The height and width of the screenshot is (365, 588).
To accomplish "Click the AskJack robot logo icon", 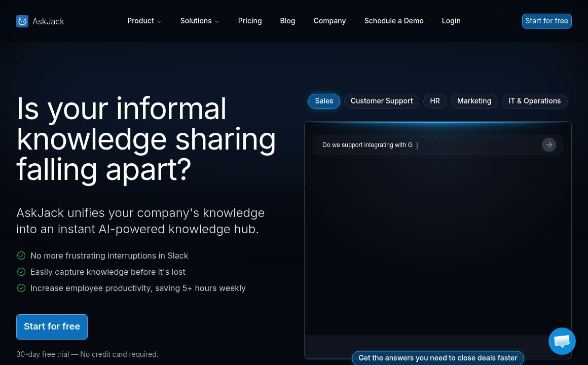I will [x=22, y=21].
